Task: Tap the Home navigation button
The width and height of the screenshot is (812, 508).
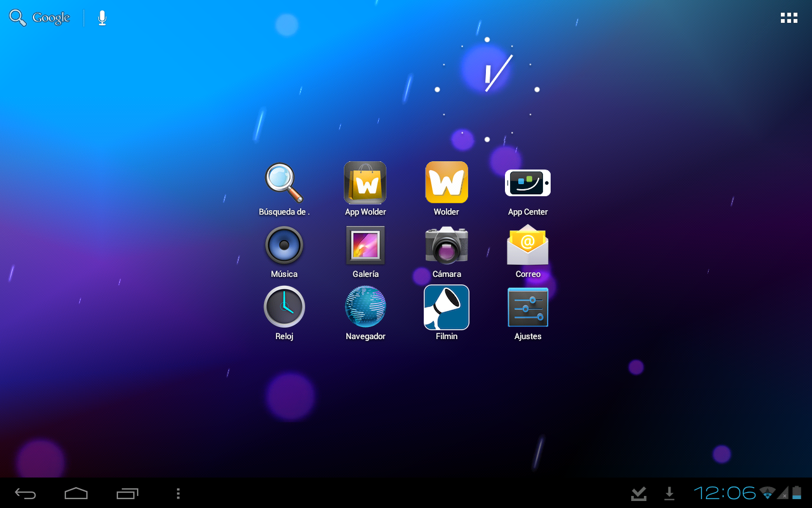Action: (x=76, y=493)
